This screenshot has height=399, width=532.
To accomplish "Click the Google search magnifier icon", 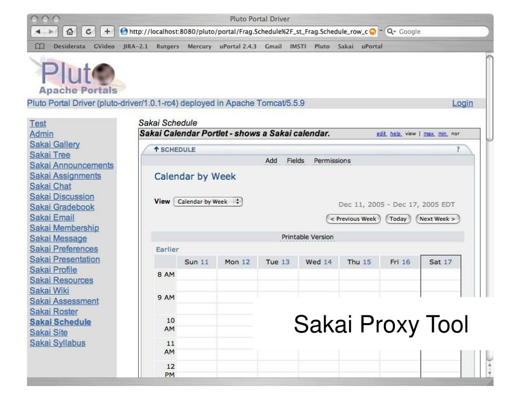I will click(x=391, y=32).
